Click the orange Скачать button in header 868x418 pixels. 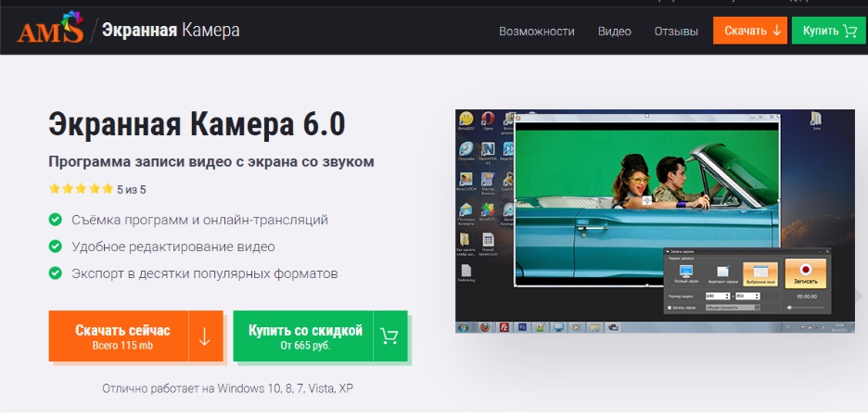[x=749, y=31]
